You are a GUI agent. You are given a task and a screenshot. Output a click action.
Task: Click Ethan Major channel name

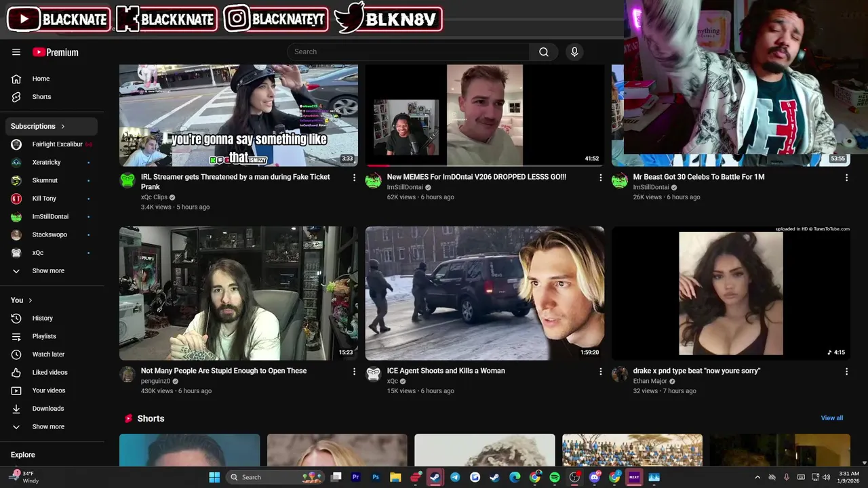(650, 381)
